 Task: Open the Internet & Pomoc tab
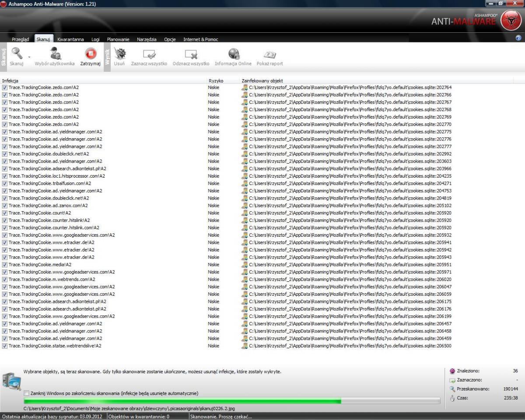pyautogui.click(x=200, y=39)
